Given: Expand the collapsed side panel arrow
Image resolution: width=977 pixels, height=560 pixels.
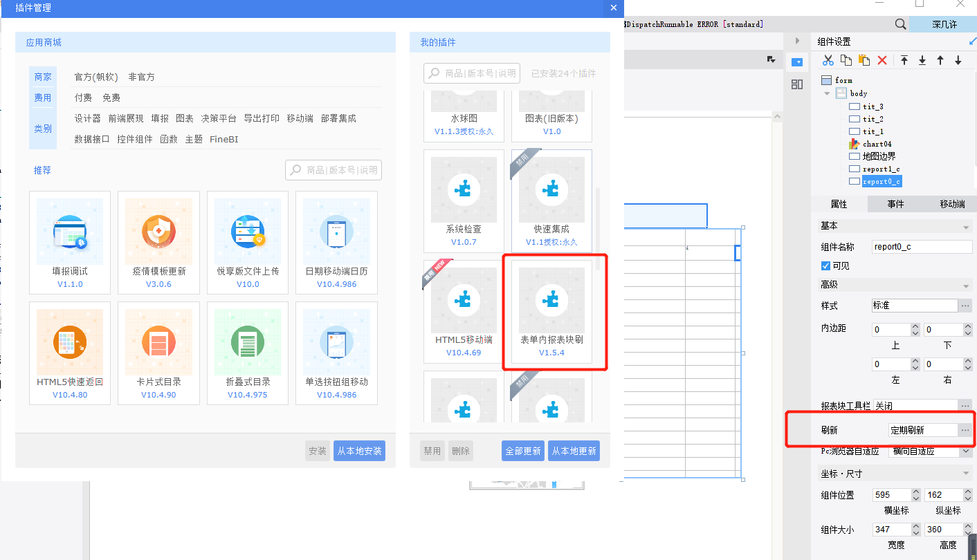Looking at the screenshot, I should (x=797, y=41).
